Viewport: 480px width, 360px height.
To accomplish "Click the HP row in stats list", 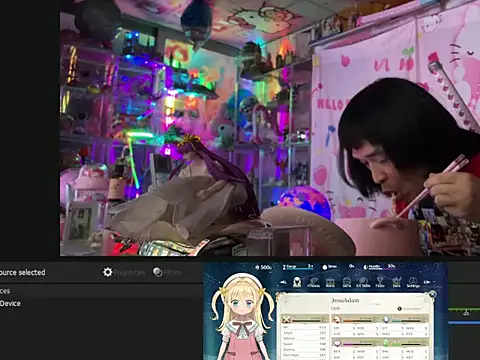I will point(304,327).
